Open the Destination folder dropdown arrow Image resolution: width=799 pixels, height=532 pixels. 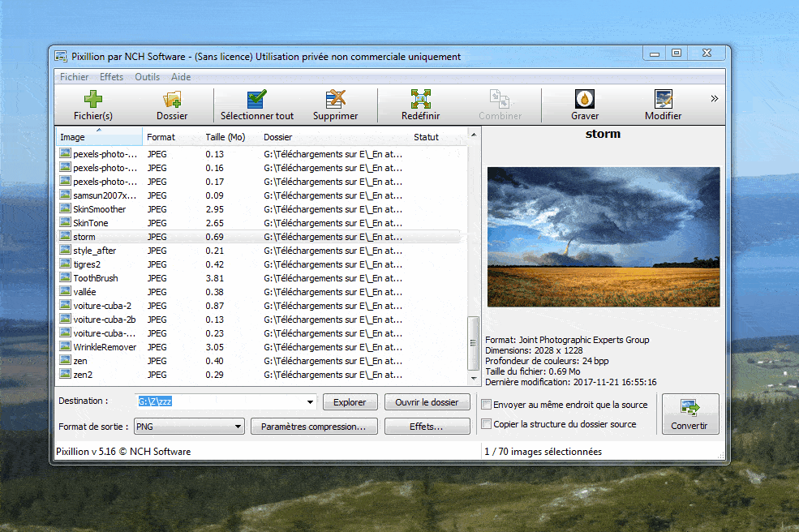[x=310, y=402]
